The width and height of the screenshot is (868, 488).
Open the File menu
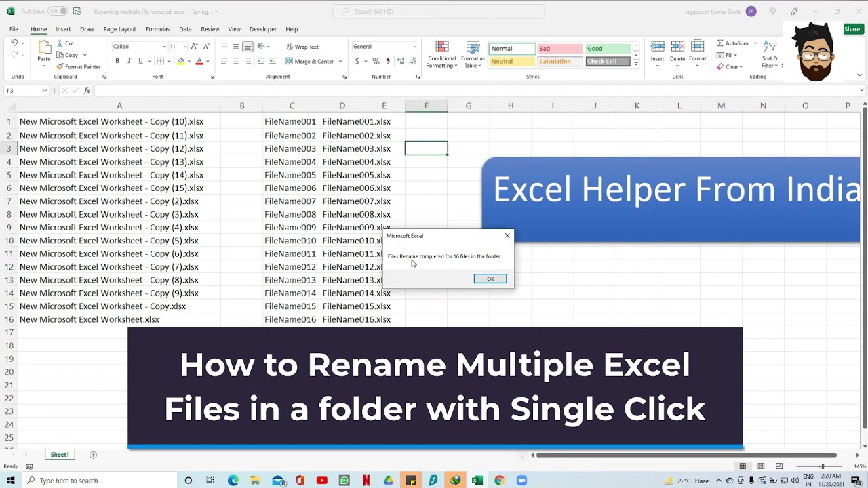point(14,29)
